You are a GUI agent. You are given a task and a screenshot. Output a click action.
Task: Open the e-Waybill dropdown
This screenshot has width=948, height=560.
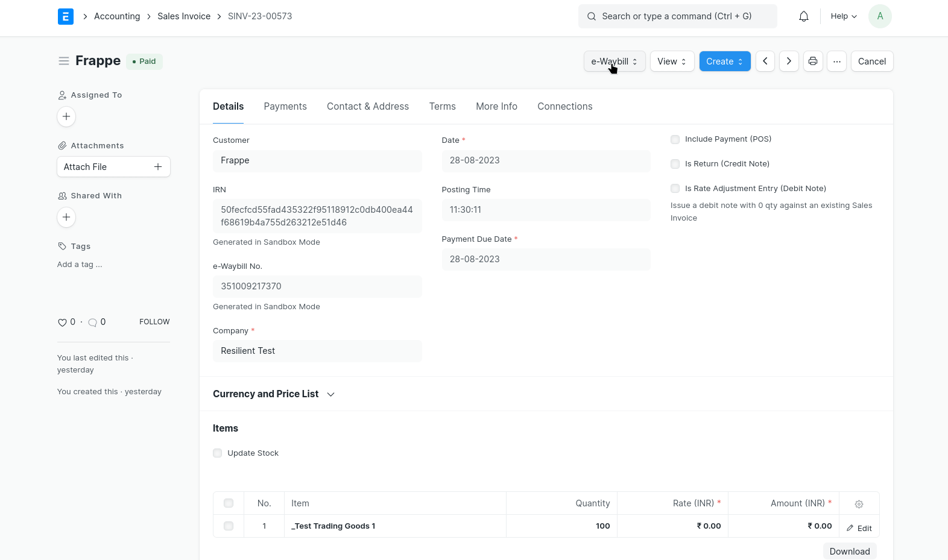615,61
